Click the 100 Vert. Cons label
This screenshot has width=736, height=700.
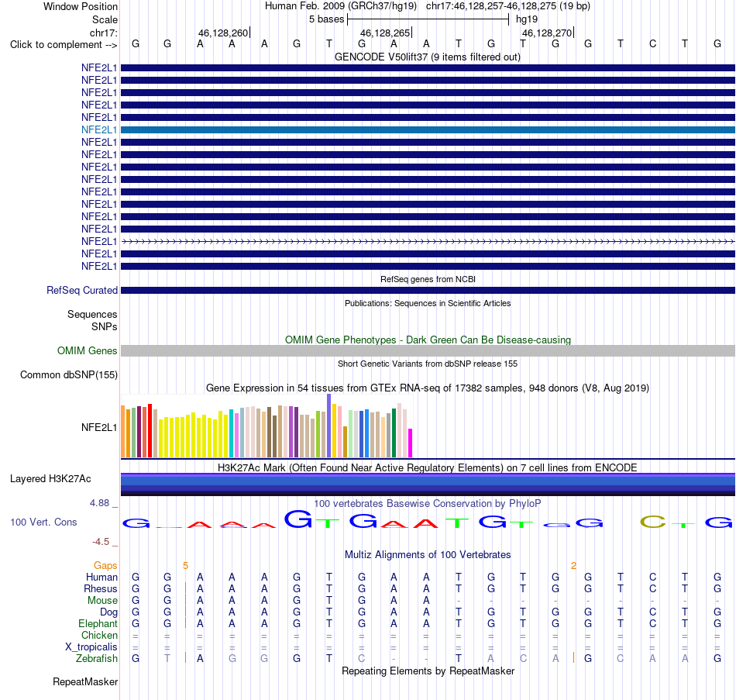(x=43, y=522)
